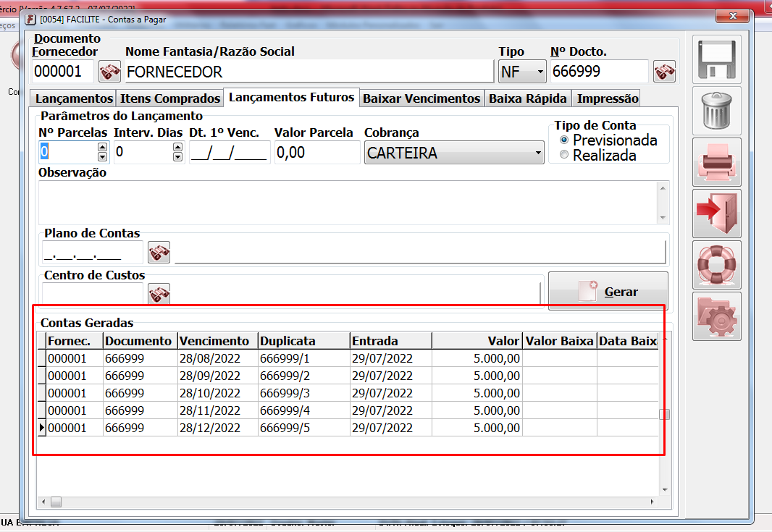
Task: Click the exit door icon
Action: [x=716, y=214]
